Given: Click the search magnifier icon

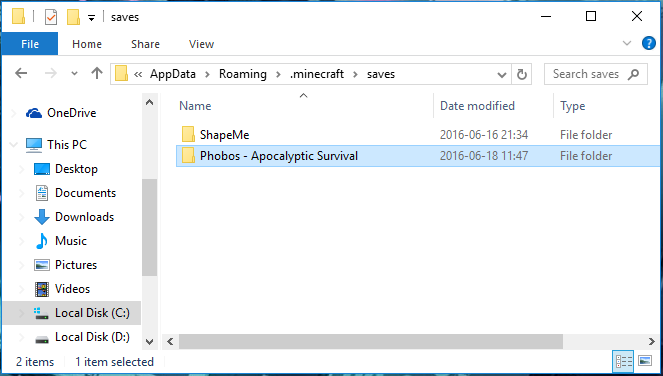Looking at the screenshot, I should tap(633, 74).
